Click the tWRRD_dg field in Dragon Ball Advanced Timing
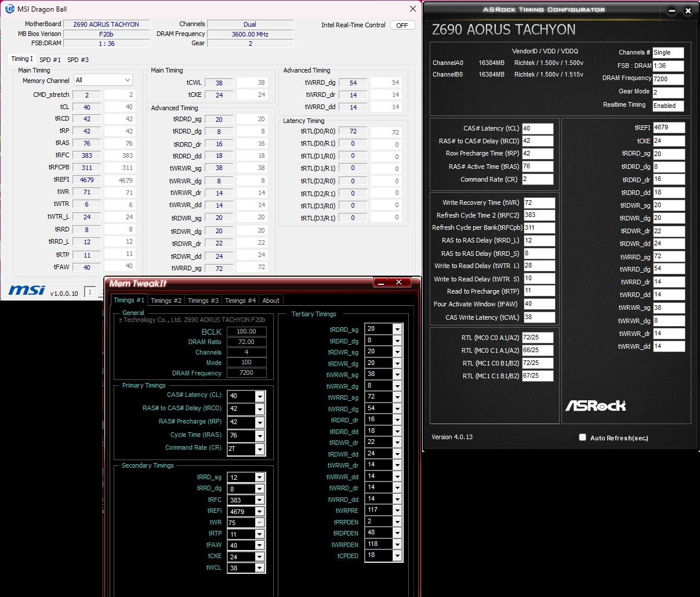The height and width of the screenshot is (597, 700). coord(353,83)
